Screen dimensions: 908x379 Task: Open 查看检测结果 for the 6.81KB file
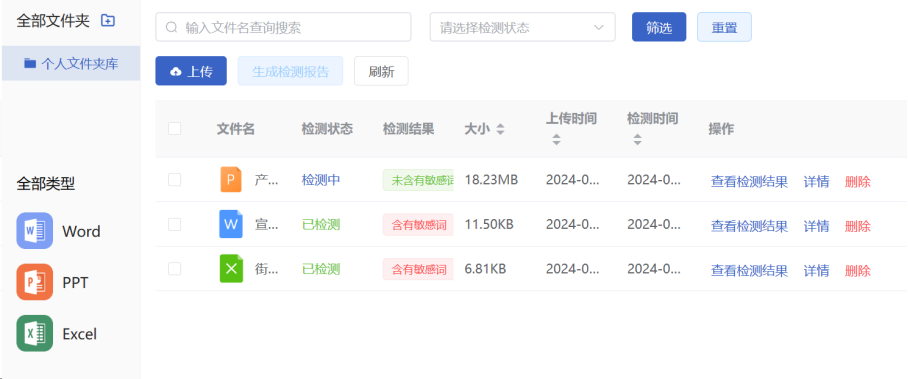pos(749,271)
